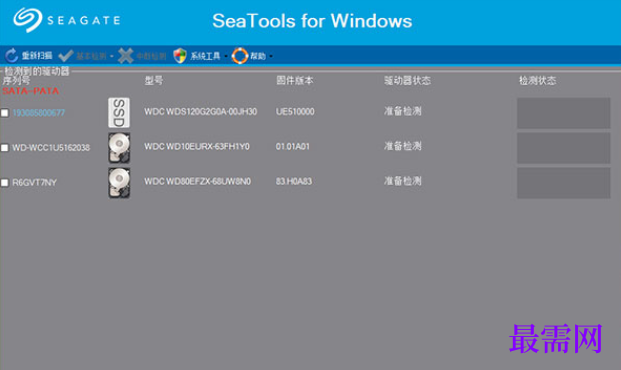Screen dimensions: 621x370
Task: Click drive status of the SSD row
Action: pyautogui.click(x=402, y=111)
